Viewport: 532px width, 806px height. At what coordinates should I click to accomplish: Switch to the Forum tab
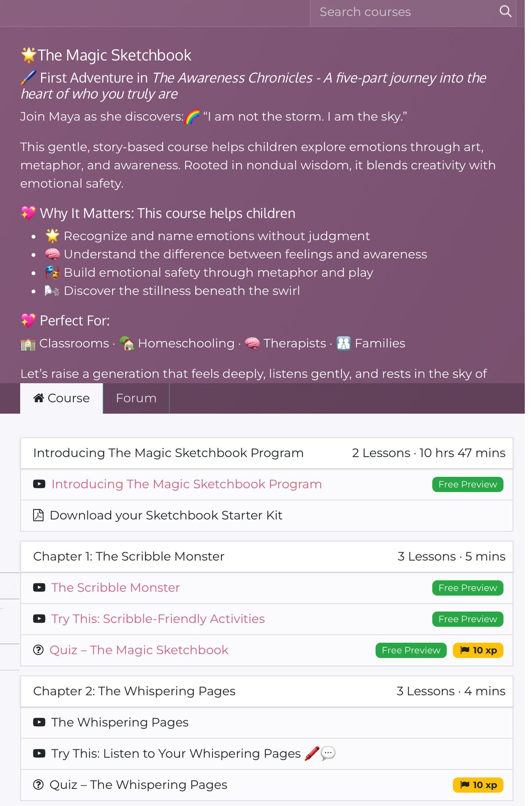point(136,398)
